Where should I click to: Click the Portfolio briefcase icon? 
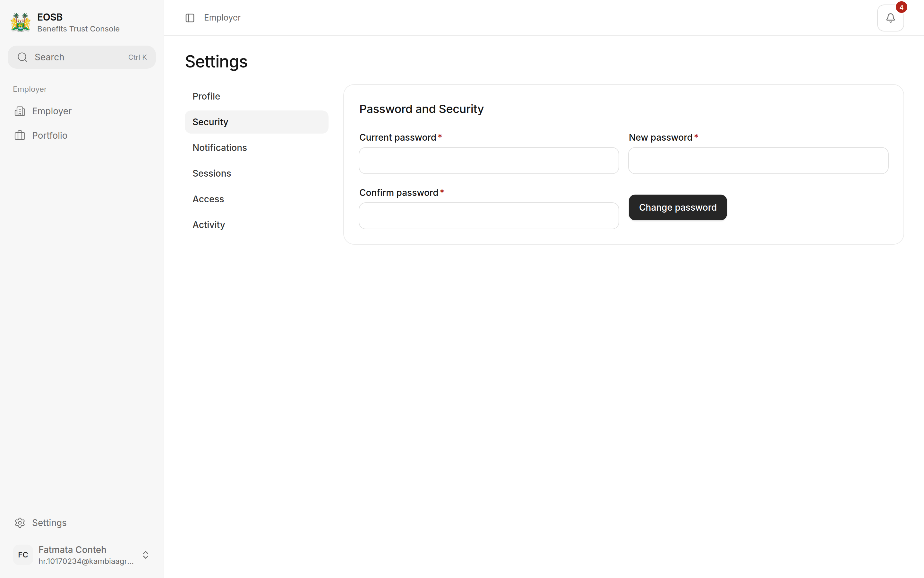click(x=20, y=135)
